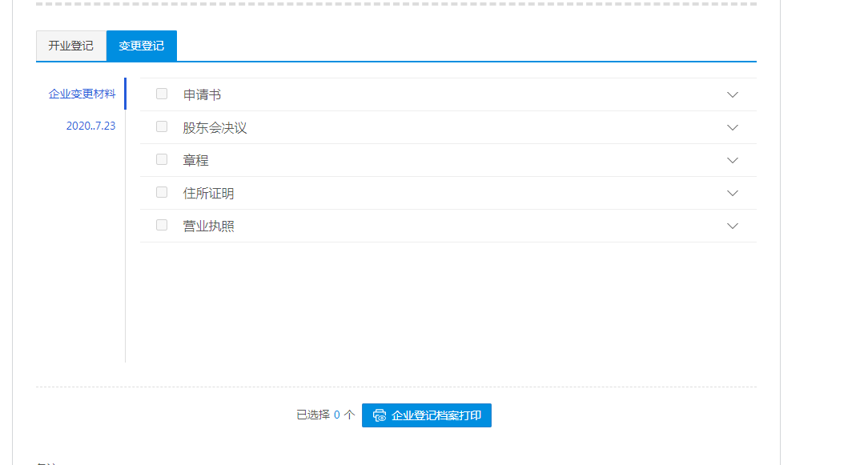Screen dimensions: 868x465
Task: Click the 住所证明 label text
Action: tap(209, 193)
